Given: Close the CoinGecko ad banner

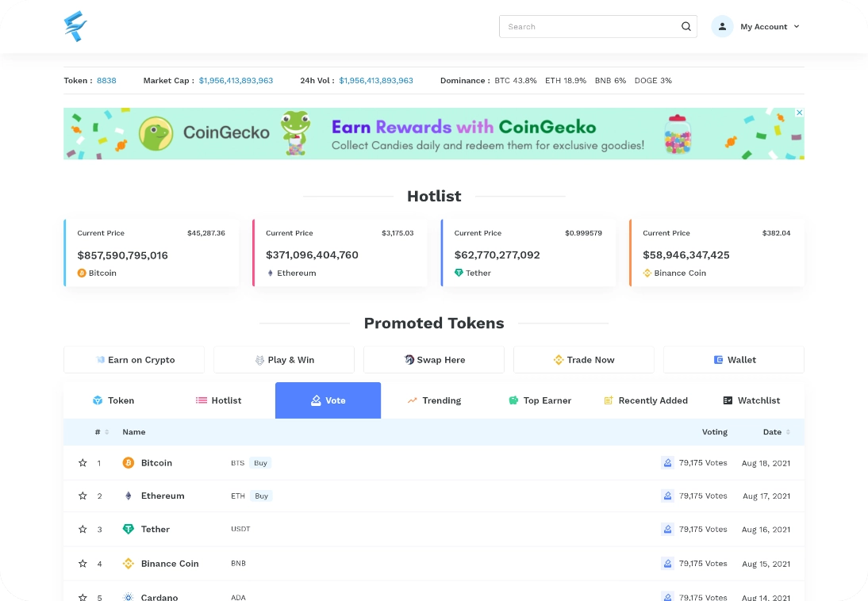Looking at the screenshot, I should [799, 113].
